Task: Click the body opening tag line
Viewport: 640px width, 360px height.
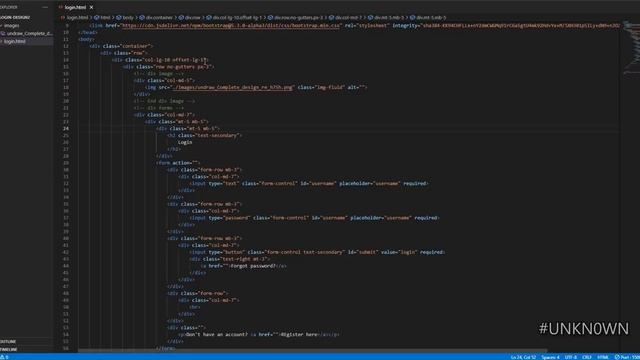Action: click(x=87, y=39)
